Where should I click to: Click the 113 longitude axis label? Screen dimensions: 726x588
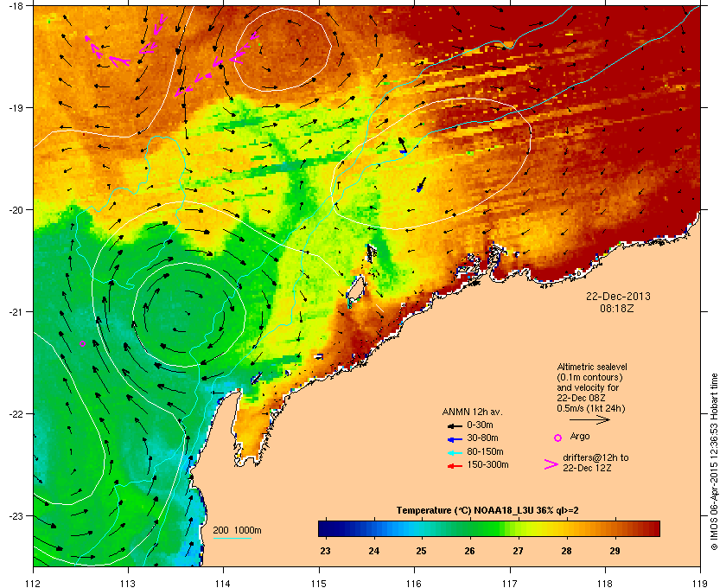tap(128, 583)
